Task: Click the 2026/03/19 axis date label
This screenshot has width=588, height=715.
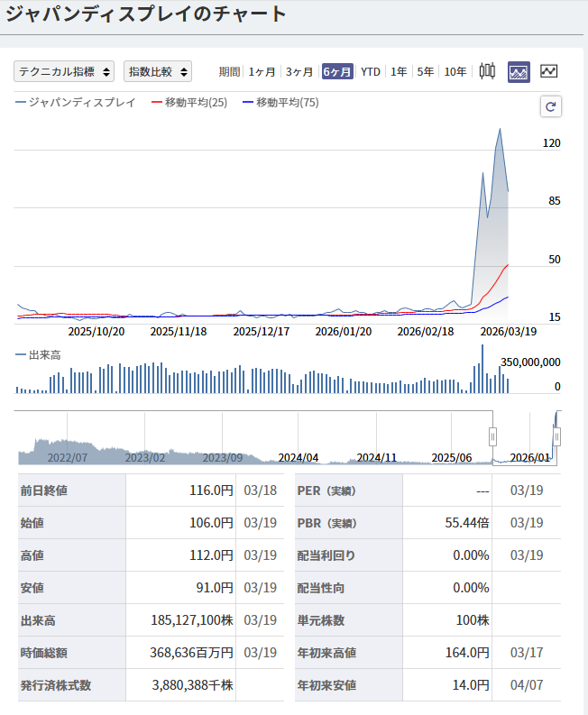Action: point(508,332)
